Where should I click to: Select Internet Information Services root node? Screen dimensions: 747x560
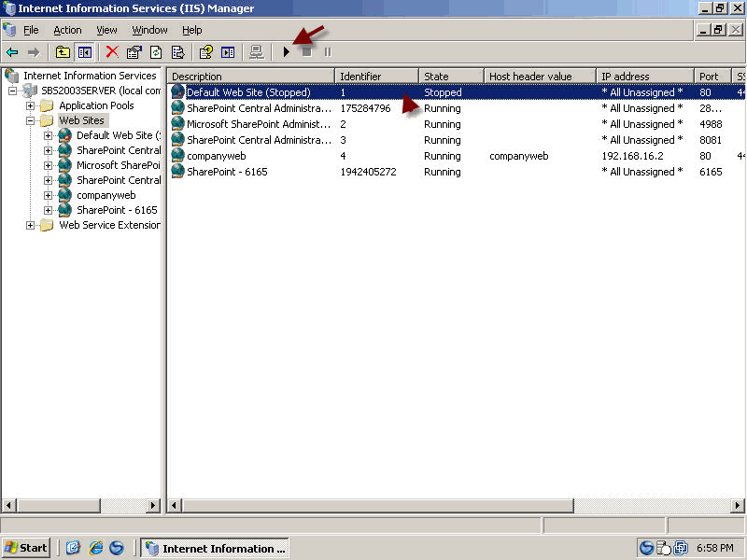click(90, 76)
